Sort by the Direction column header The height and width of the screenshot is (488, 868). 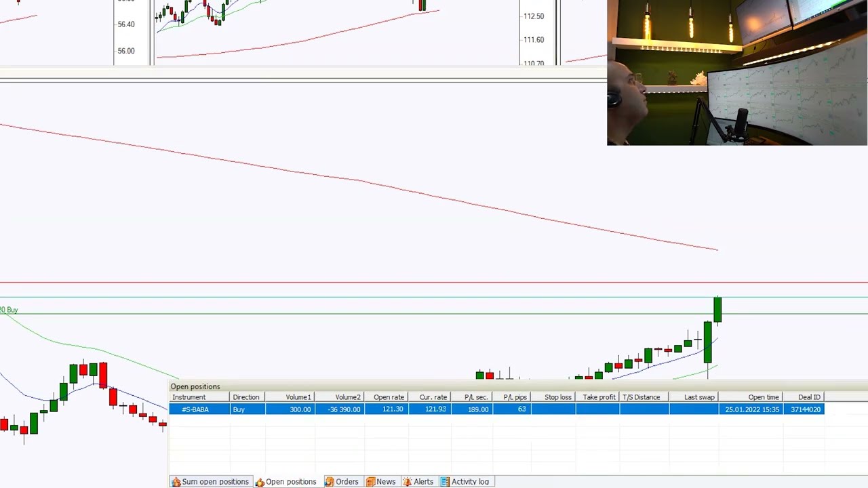coord(245,397)
